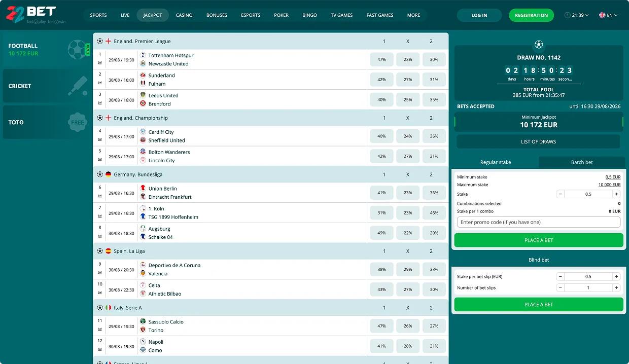Open statistics icon for Leeds United match
Image resolution: width=629 pixels, height=364 pixels.
[x=100, y=103]
